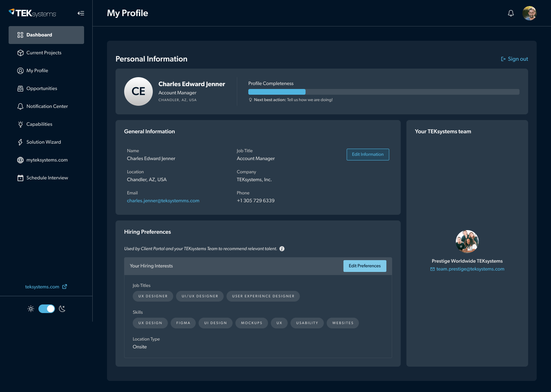
Task: Navigate to Capabilities
Action: [x=46, y=124]
